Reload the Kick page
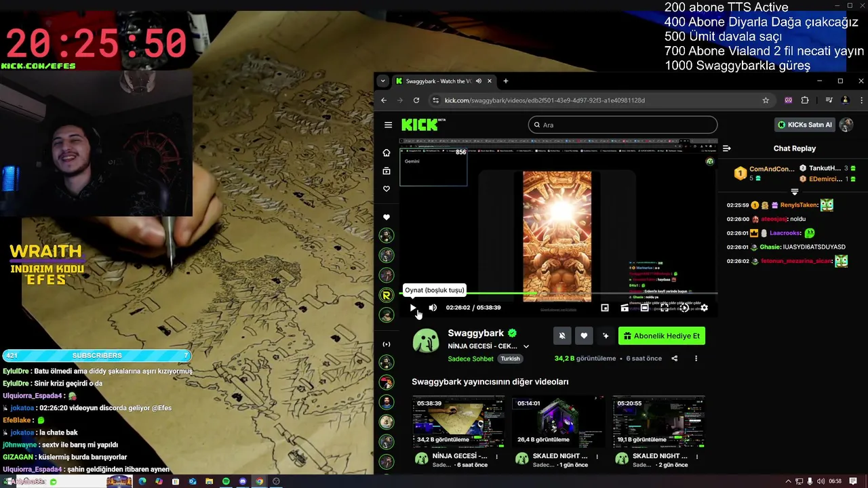 click(416, 100)
